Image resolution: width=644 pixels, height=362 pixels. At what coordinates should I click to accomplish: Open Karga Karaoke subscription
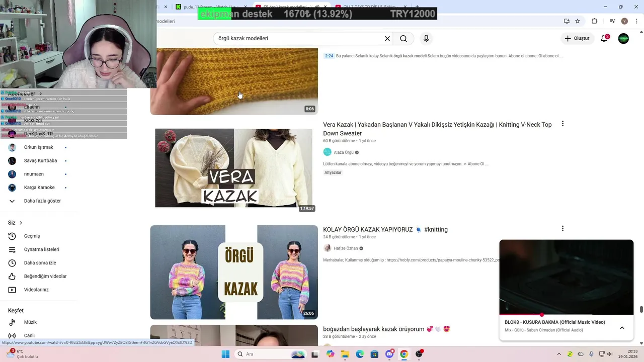coord(38,188)
